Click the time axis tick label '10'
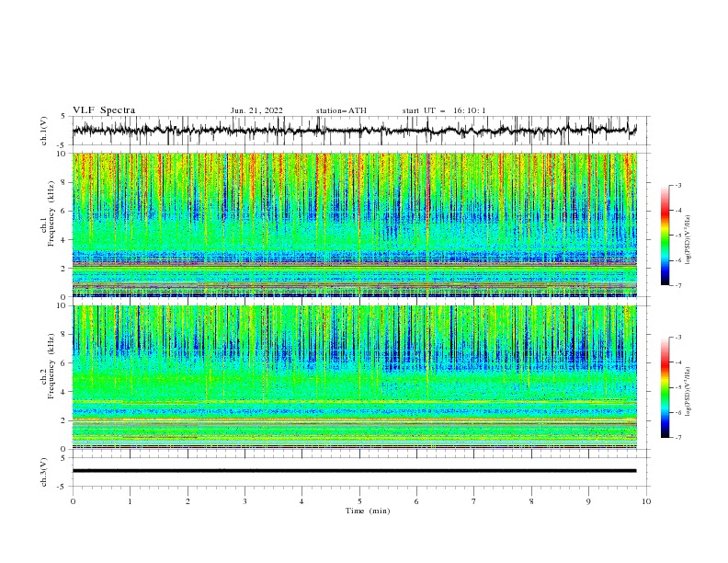Viewport: 728px width, 563px height. (646, 501)
